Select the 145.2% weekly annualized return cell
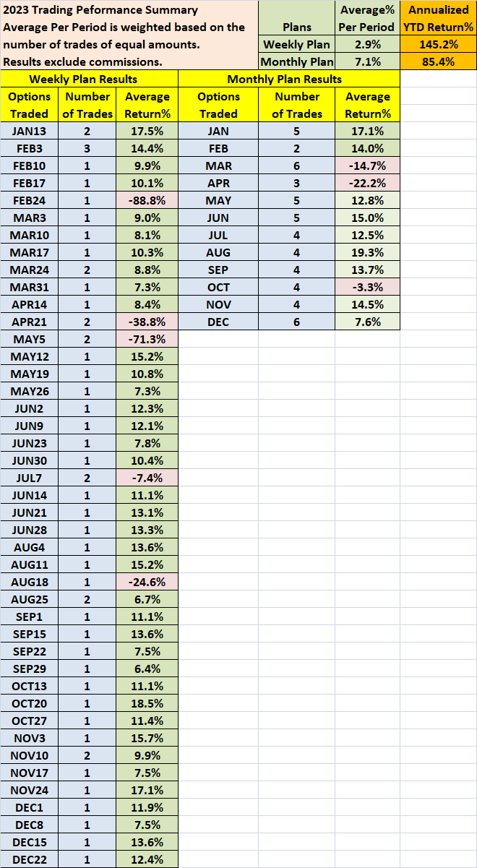The image size is (477, 868). click(x=439, y=45)
